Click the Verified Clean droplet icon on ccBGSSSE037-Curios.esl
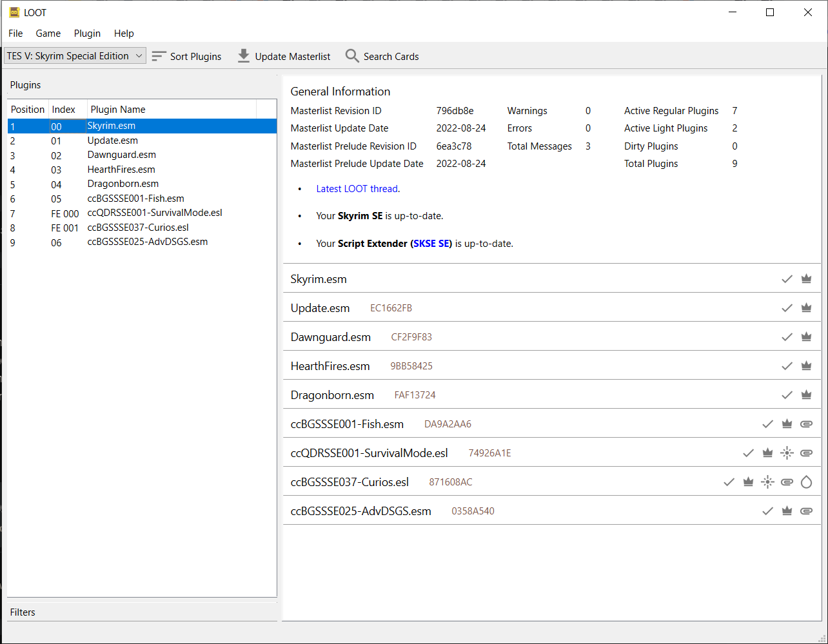Screen dimensions: 828x644 (x=806, y=482)
